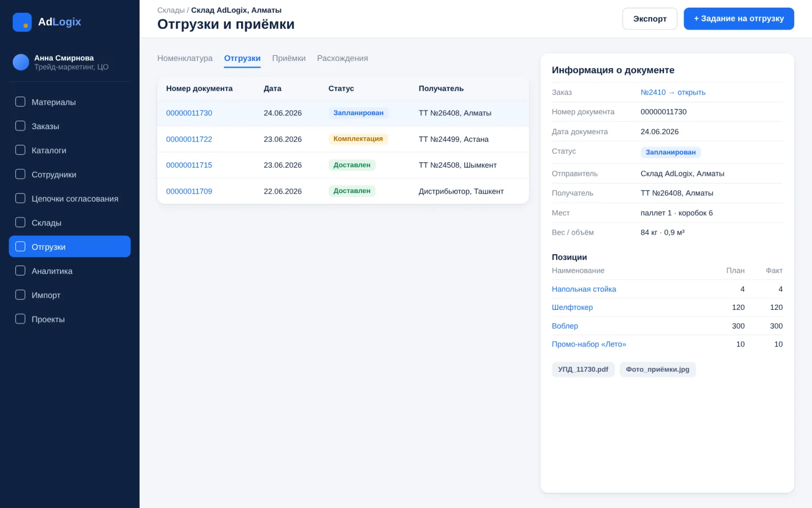The height and width of the screenshot is (508, 812).
Task: Switch to the Приёмки tab
Action: pos(289,58)
